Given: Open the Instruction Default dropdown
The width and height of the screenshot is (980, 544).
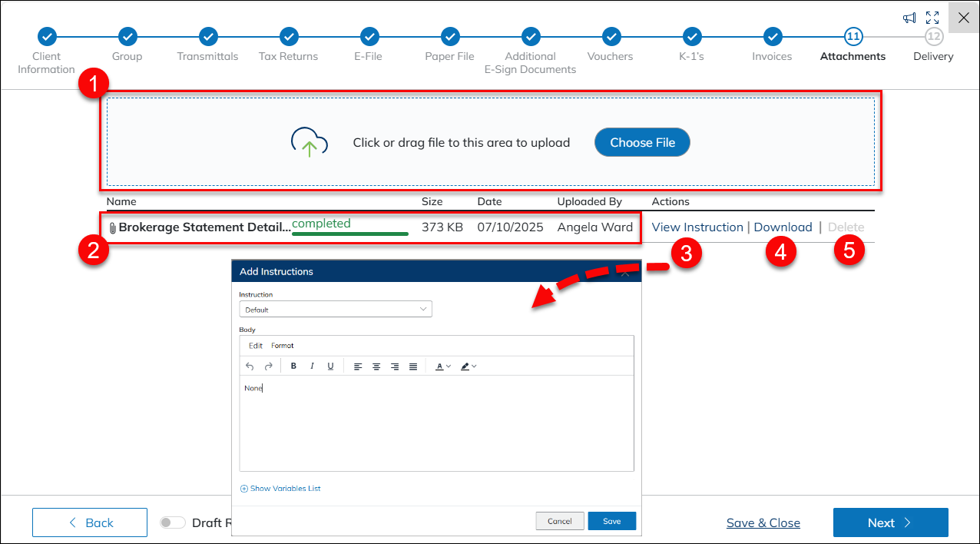Looking at the screenshot, I should (x=336, y=309).
